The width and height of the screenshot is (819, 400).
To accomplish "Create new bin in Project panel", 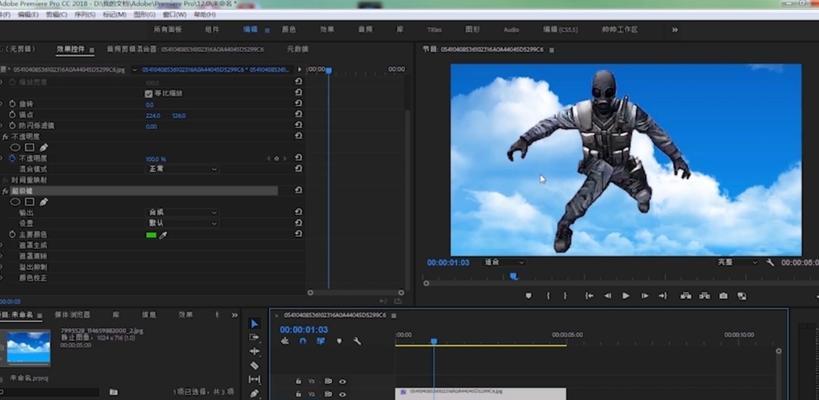I will tap(113, 392).
